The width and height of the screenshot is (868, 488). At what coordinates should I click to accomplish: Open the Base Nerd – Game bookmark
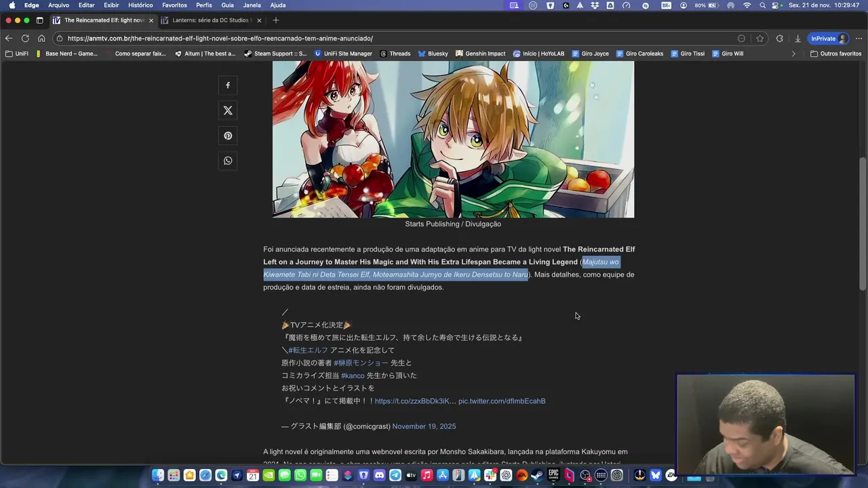(66, 54)
